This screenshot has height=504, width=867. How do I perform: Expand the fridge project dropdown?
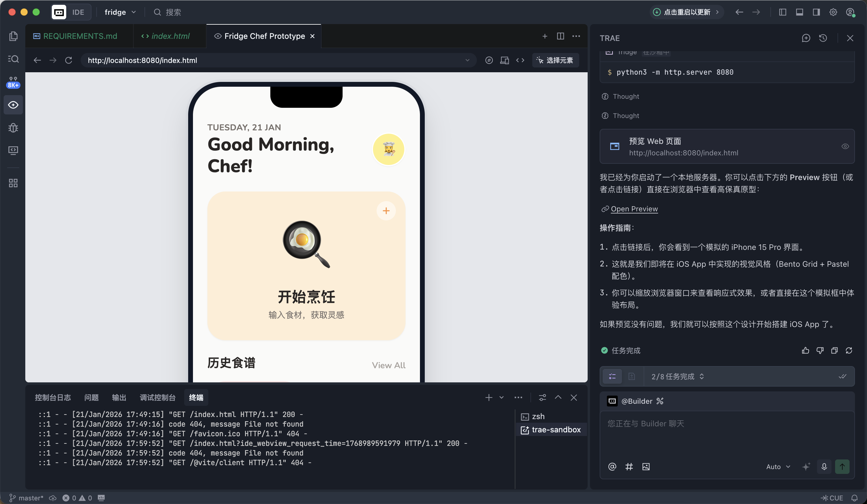pyautogui.click(x=120, y=12)
